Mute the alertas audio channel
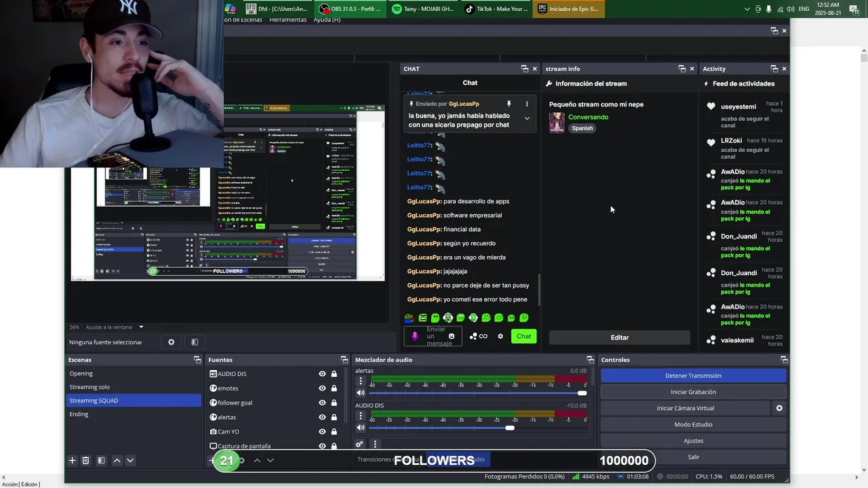Screen dimensions: 868x488 (361, 393)
